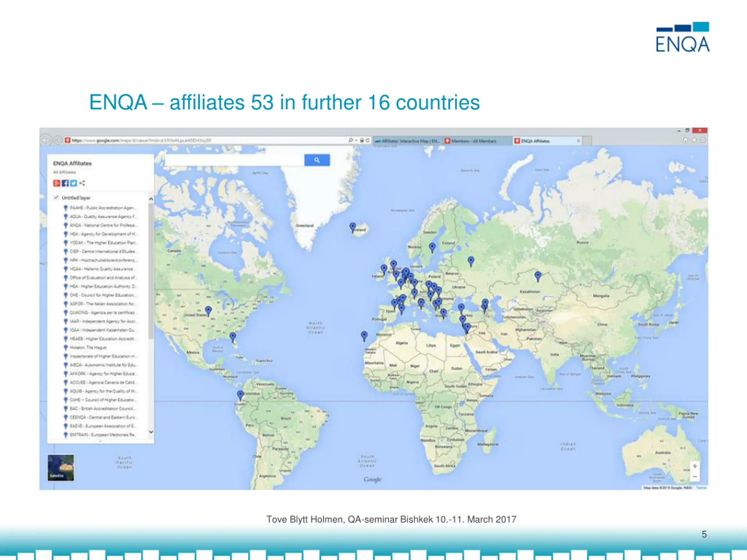The image size is (747, 560).
Task: Switch map to Satellite view thumbnail
Action: point(61,468)
